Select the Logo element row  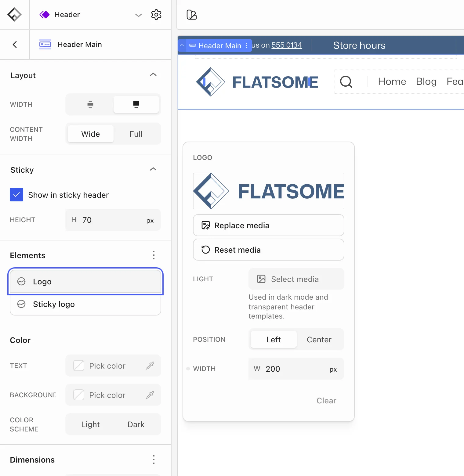click(x=85, y=281)
